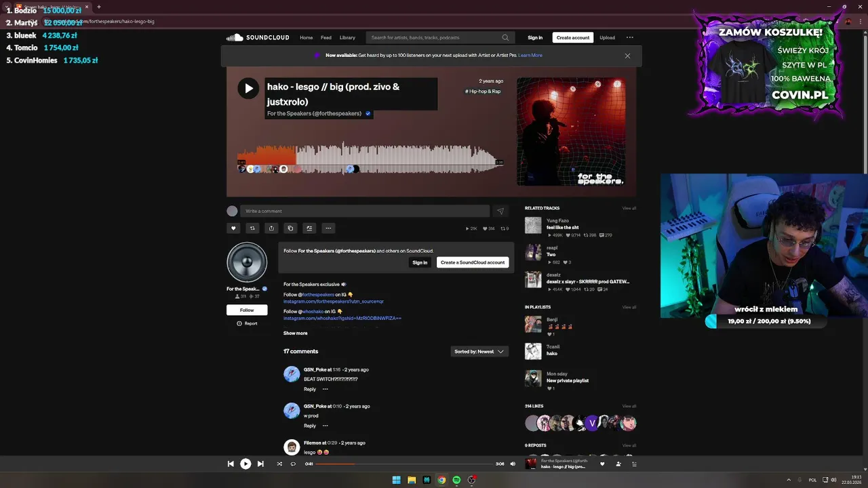Skip to next track in player bar
The image size is (868, 488).
260,464
